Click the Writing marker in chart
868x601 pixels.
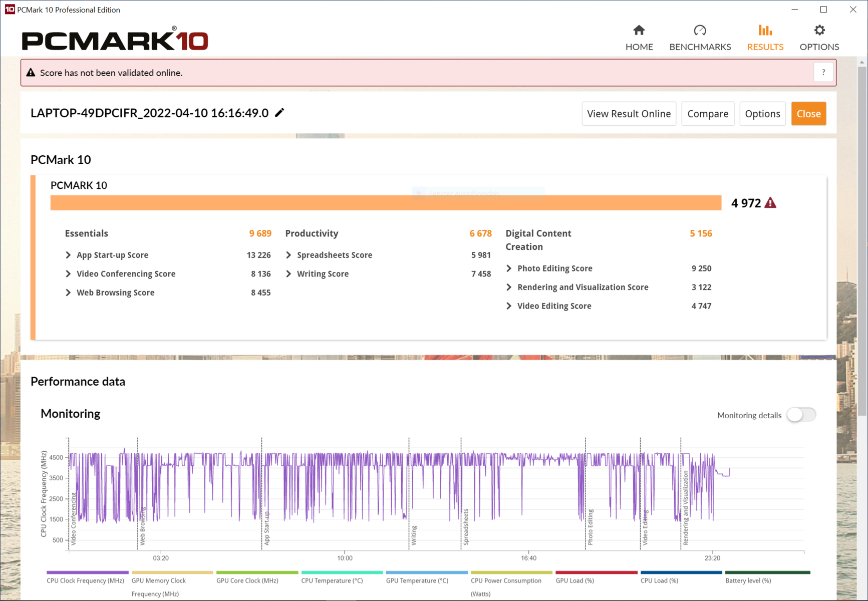[x=414, y=535]
